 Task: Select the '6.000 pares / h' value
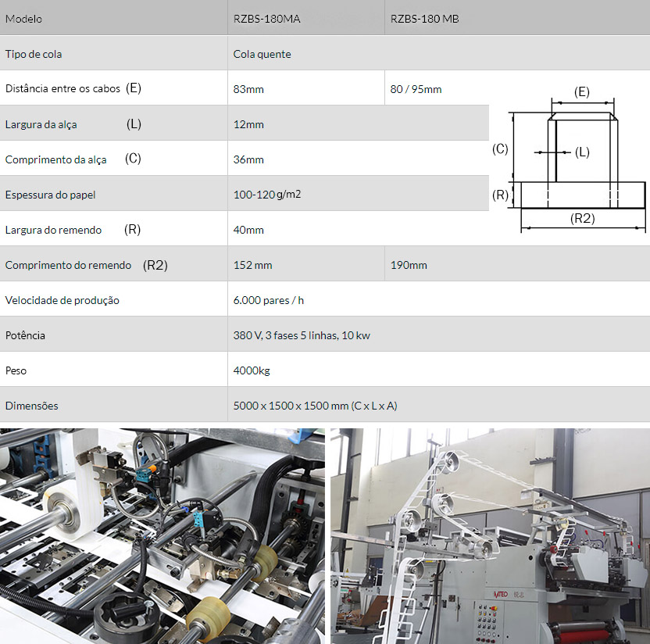[268, 301]
